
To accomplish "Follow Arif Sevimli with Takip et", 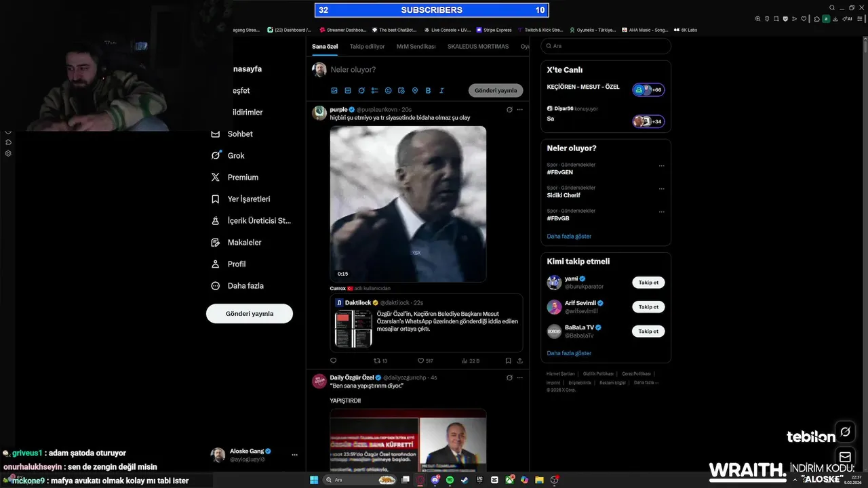I will coord(648,307).
